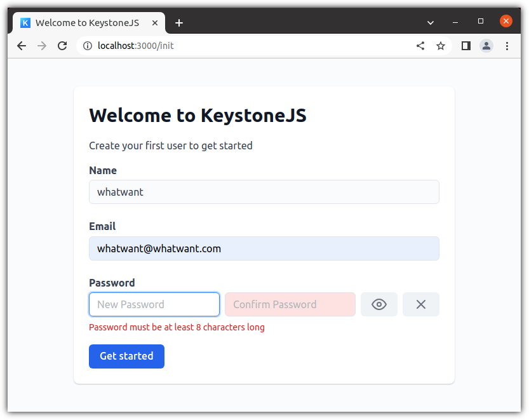Reload the localhost page
This screenshot has width=529, height=420.
click(62, 46)
